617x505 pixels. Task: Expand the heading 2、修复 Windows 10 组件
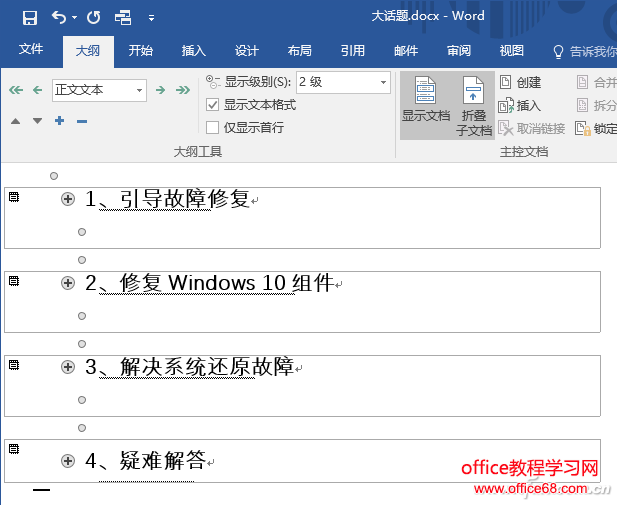pos(68,283)
